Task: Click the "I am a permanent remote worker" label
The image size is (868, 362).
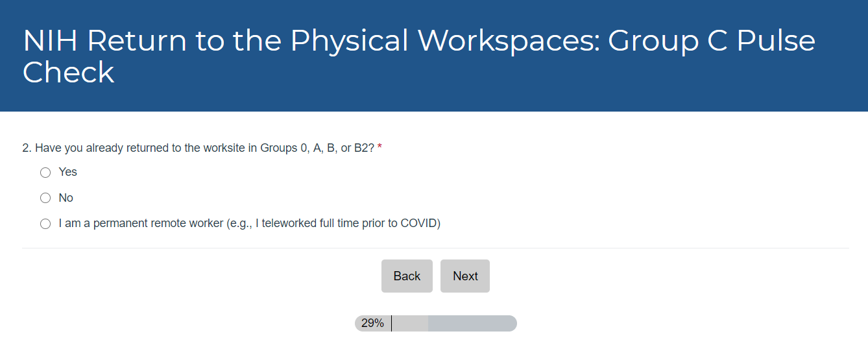Action: [249, 224]
